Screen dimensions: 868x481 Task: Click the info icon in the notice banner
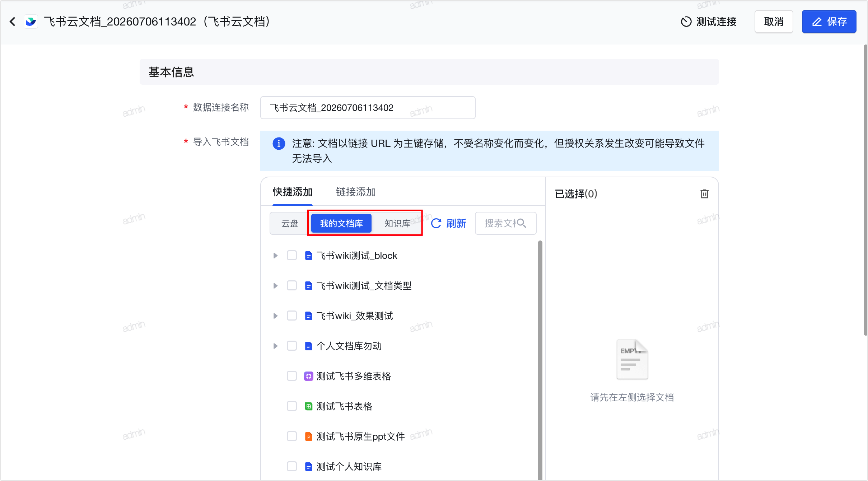[279, 144]
